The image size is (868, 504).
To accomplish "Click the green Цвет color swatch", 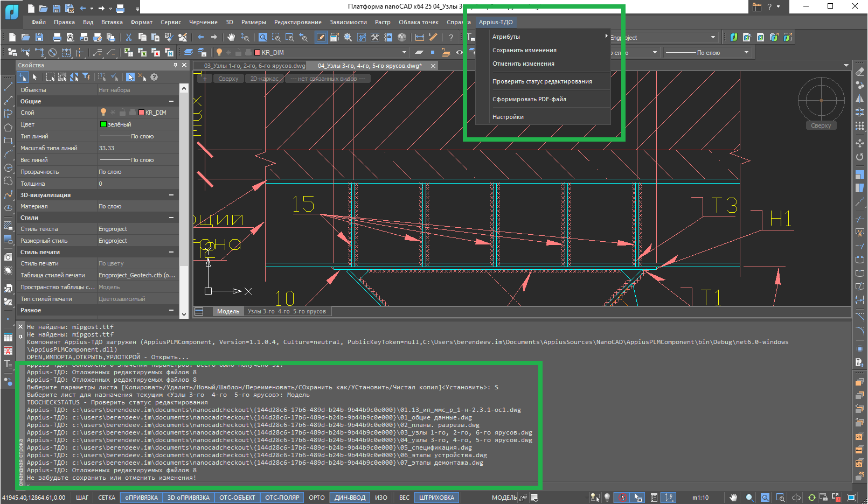I will 103,124.
